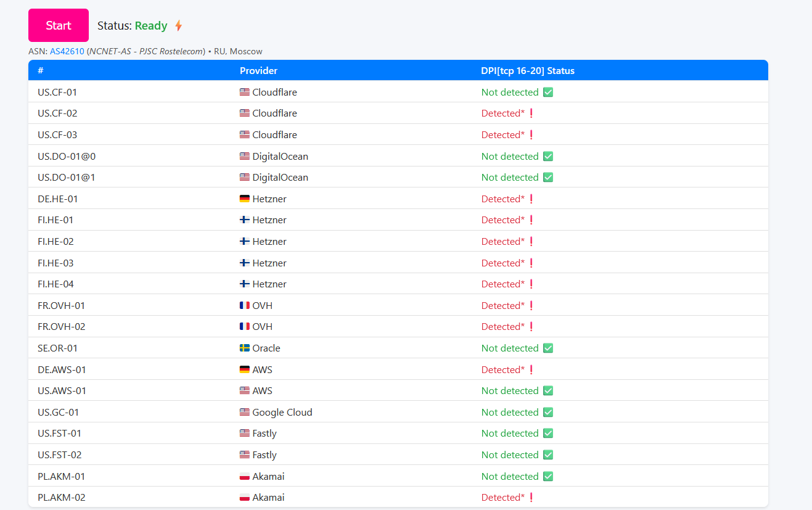This screenshot has height=510, width=812.
Task: Select the US.DO-01@0 row identifier
Action: (x=67, y=157)
